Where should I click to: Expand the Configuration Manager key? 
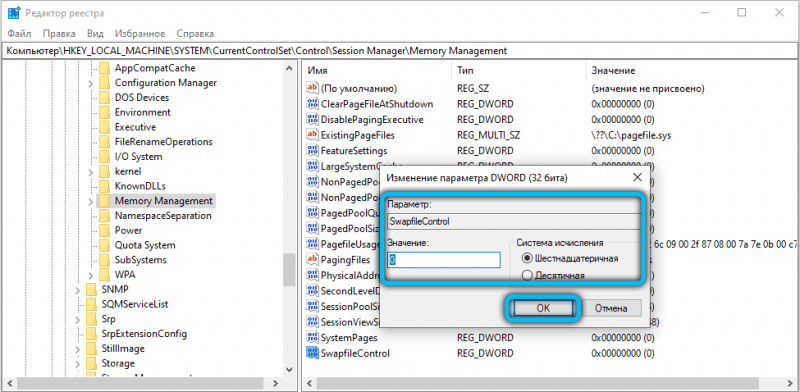pyautogui.click(x=90, y=83)
